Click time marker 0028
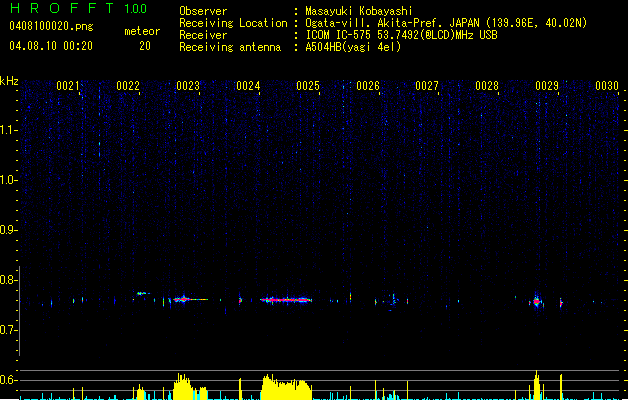Image resolution: width=629 pixels, height=400 pixels. (487, 86)
